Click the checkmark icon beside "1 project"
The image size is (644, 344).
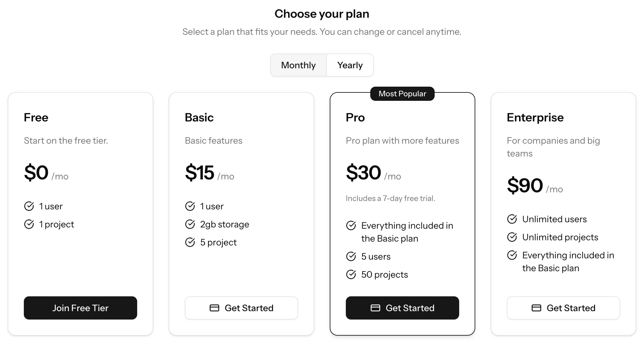(29, 224)
